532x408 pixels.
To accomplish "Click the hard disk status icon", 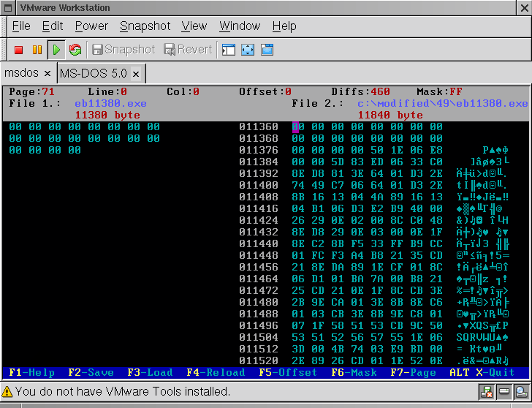I will pyautogui.click(x=503, y=392).
